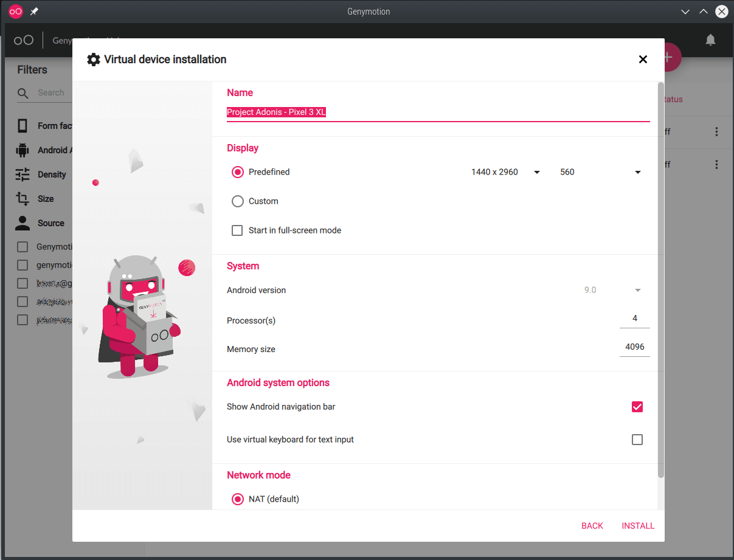Open the 1440 x 2960 resolution dropdown

505,172
